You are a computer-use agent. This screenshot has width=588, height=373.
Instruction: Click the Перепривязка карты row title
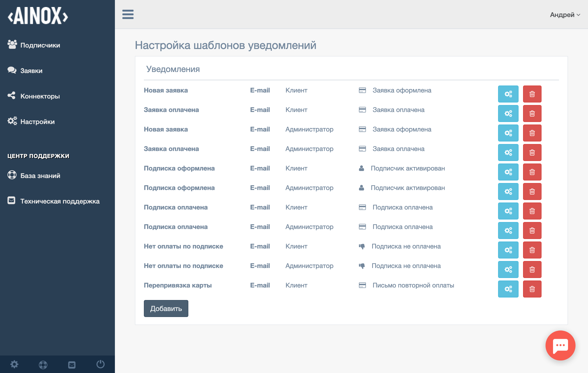pyautogui.click(x=178, y=285)
